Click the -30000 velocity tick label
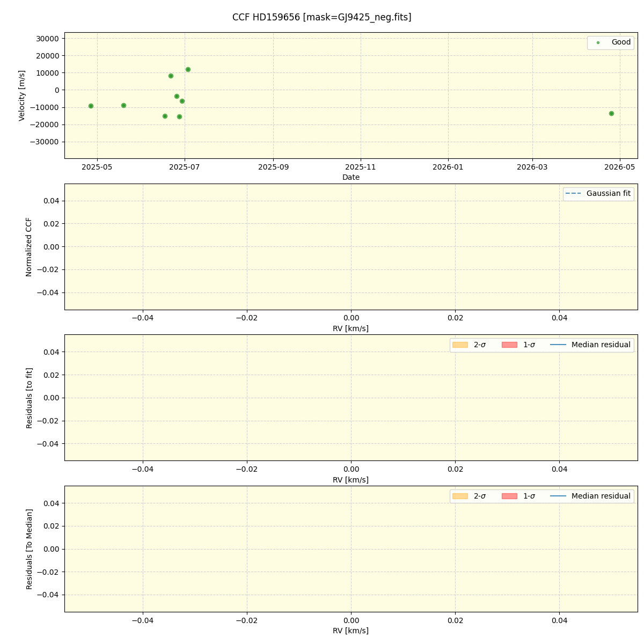The height and width of the screenshot is (644, 644). (x=46, y=142)
